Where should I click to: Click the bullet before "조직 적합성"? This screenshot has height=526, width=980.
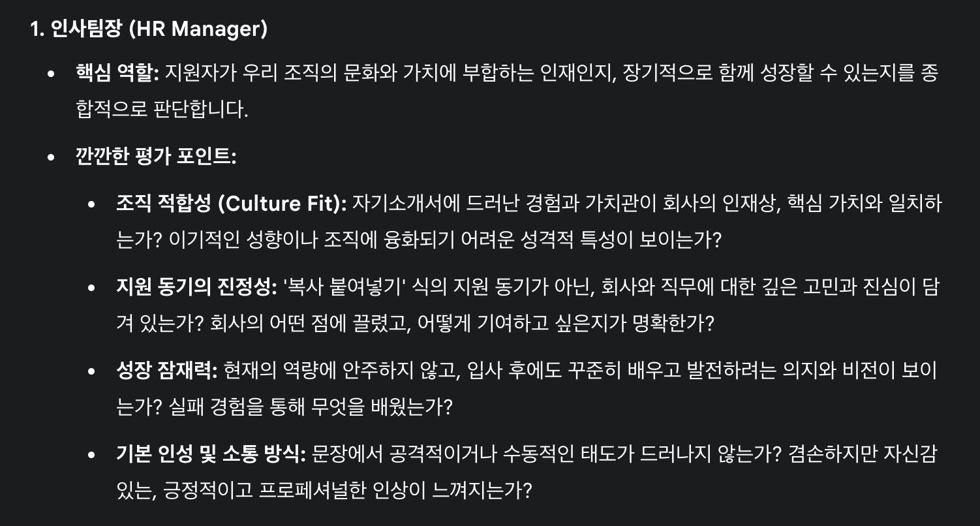(92, 204)
